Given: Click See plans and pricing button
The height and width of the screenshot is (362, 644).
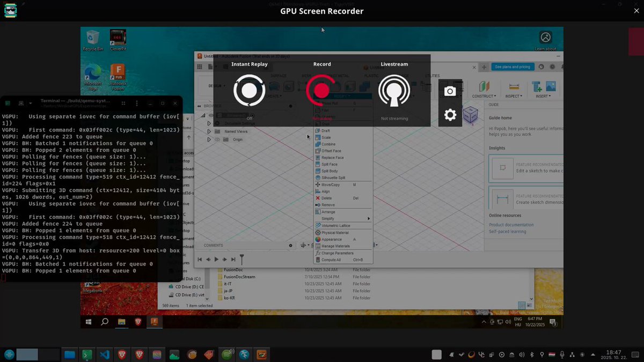Looking at the screenshot, I should point(512,67).
